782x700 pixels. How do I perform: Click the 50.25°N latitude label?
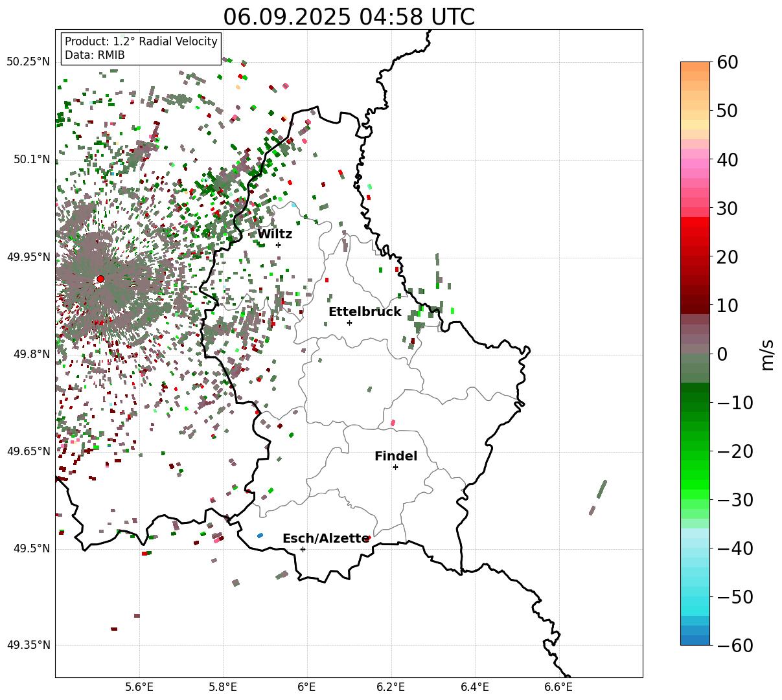pyautogui.click(x=28, y=62)
